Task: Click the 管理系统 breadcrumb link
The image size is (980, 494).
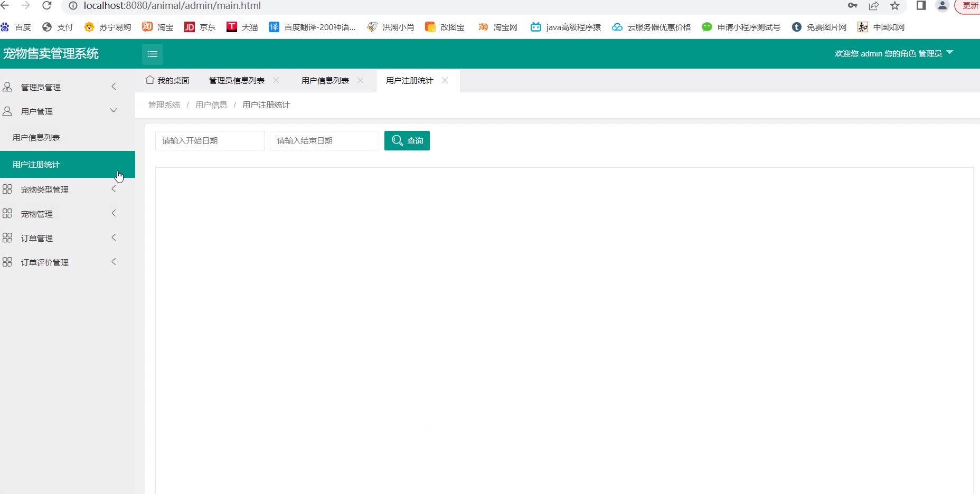Action: click(x=164, y=105)
